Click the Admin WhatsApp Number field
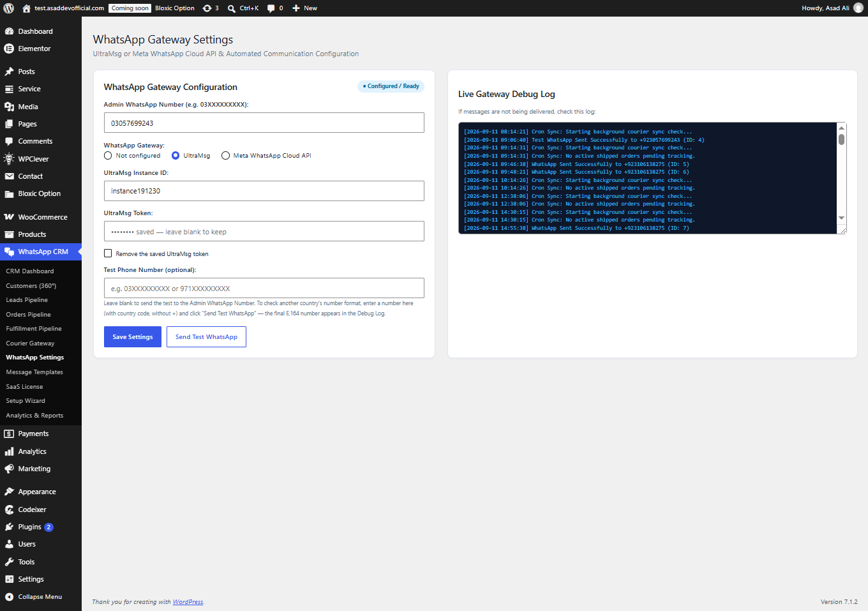 tap(264, 123)
